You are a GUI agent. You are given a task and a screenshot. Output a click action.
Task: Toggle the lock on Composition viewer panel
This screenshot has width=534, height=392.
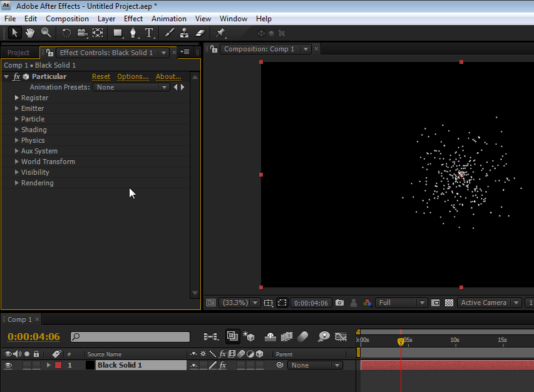tap(214, 49)
